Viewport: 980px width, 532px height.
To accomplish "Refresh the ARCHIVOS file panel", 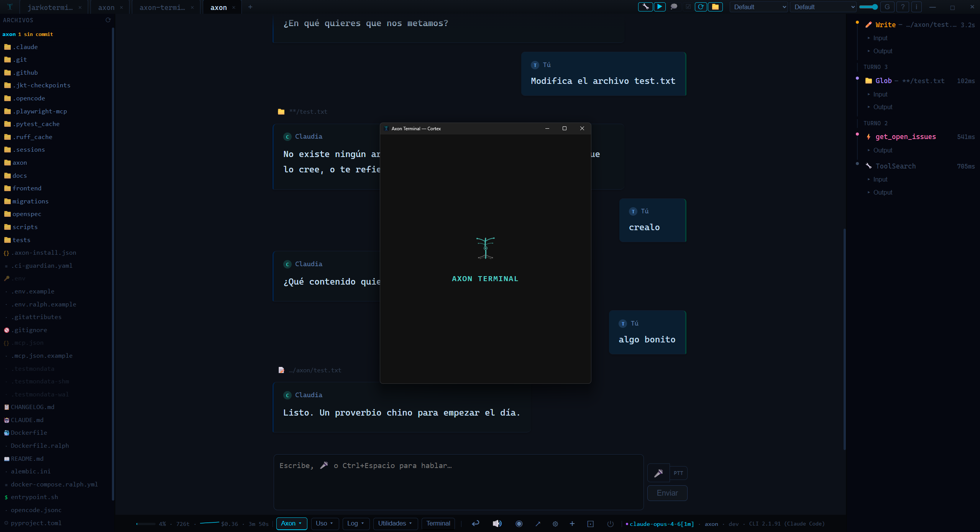I will coord(108,20).
